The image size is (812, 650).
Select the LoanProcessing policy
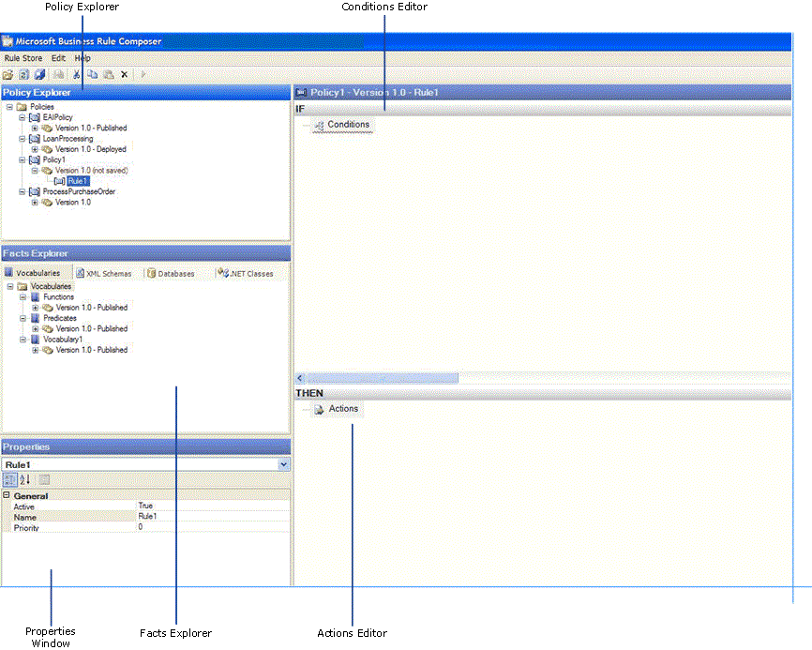(68, 139)
